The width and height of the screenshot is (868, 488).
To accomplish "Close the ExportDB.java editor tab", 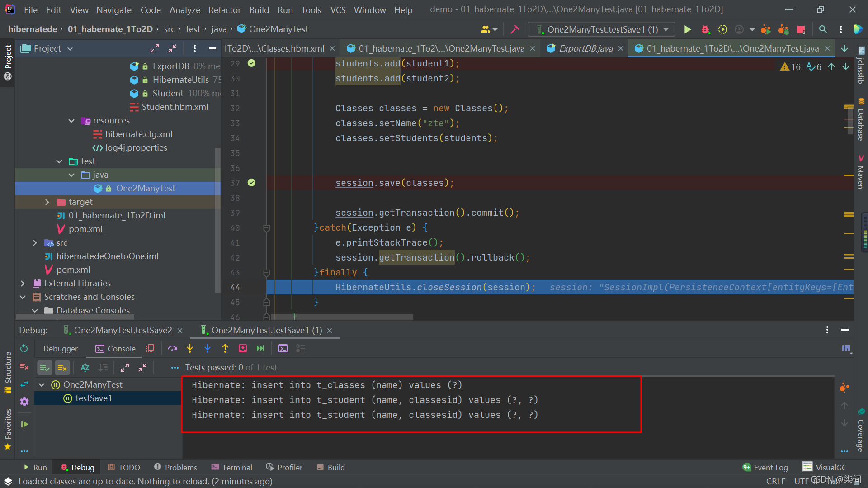I will coord(621,48).
